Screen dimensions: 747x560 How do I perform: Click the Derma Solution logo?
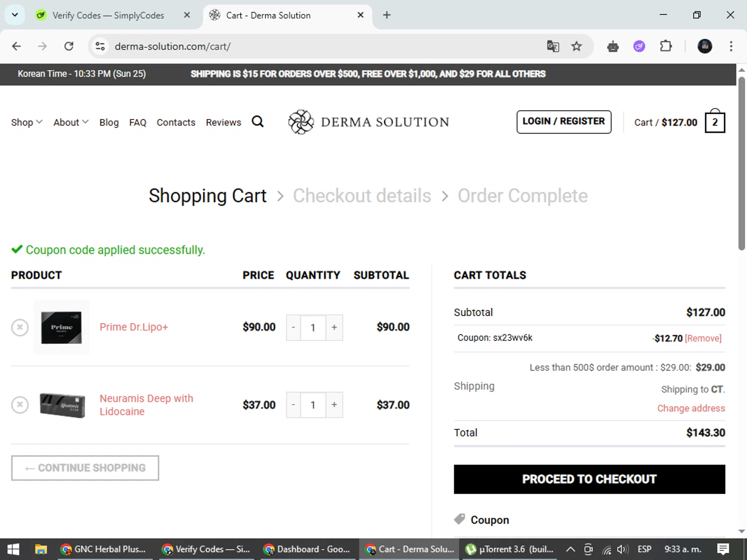click(x=369, y=122)
